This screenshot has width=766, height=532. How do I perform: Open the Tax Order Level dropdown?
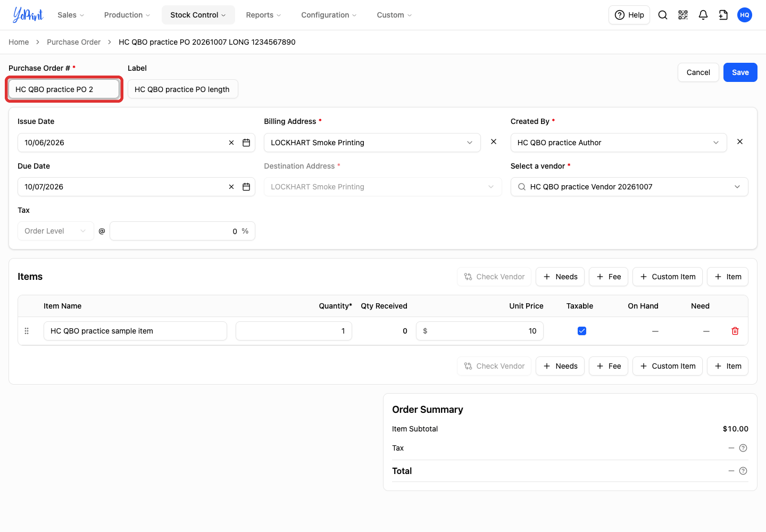[x=56, y=231]
